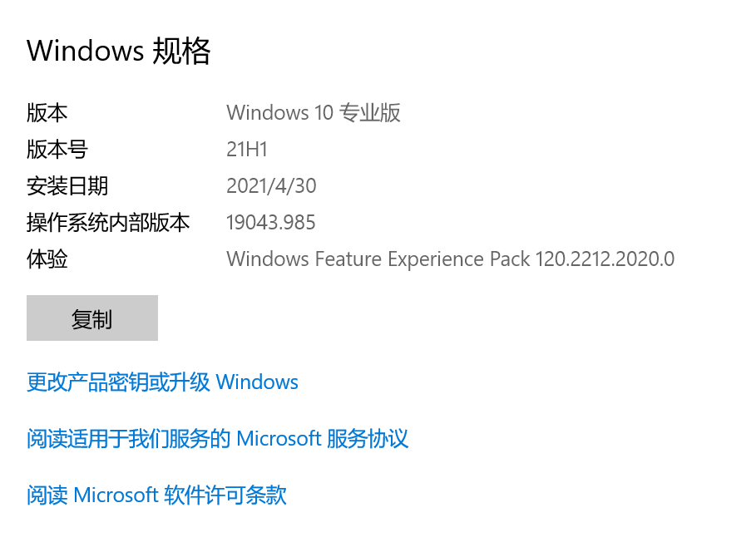The width and height of the screenshot is (756, 547).
Task: Click the Windows 10 专业版 value
Action: click(x=314, y=113)
